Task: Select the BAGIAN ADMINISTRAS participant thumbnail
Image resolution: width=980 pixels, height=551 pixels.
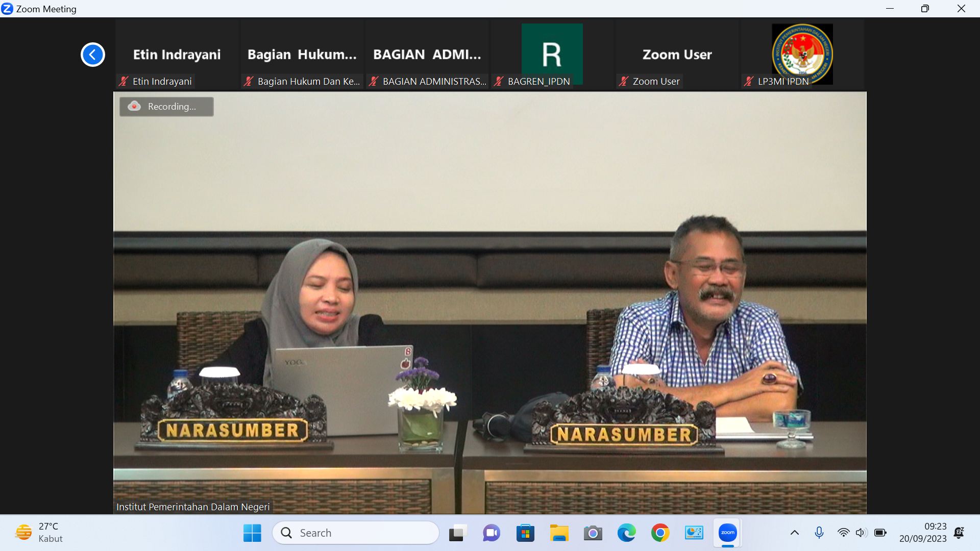Action: tap(427, 55)
